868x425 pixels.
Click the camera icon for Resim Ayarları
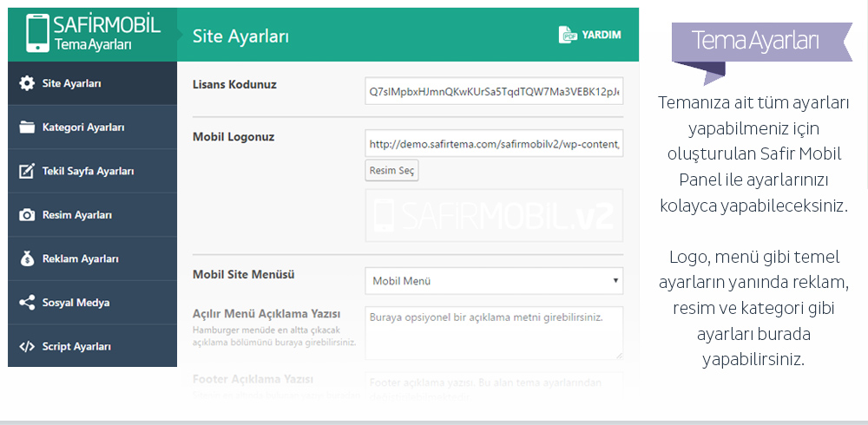(x=27, y=215)
